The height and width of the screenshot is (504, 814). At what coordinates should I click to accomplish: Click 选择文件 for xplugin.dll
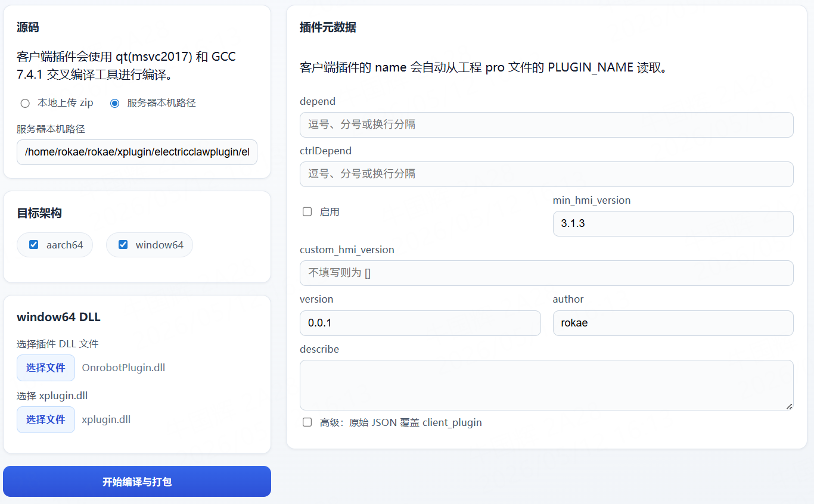tap(46, 419)
